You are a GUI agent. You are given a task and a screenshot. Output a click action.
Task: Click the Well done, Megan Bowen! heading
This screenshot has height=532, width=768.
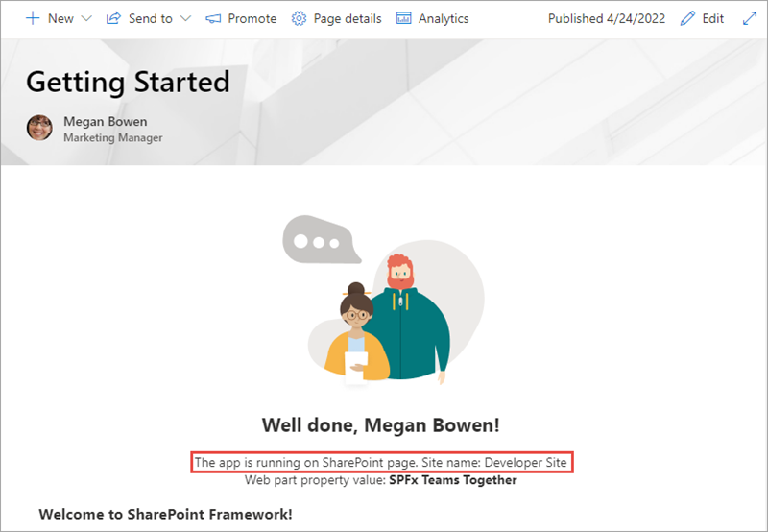pos(380,424)
